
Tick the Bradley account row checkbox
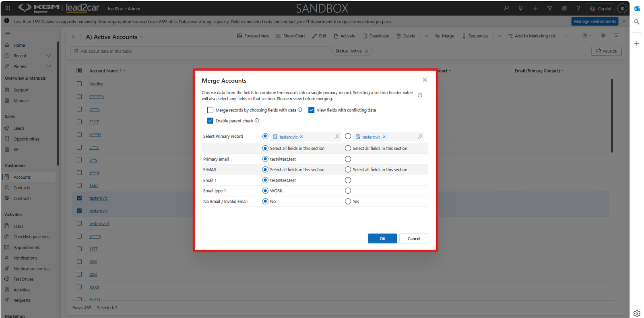pos(79,84)
